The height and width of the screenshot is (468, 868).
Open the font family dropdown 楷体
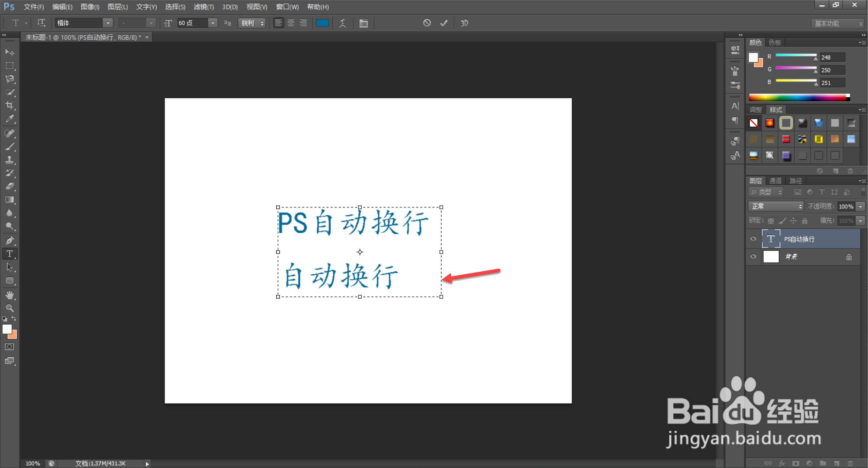pyautogui.click(x=108, y=23)
